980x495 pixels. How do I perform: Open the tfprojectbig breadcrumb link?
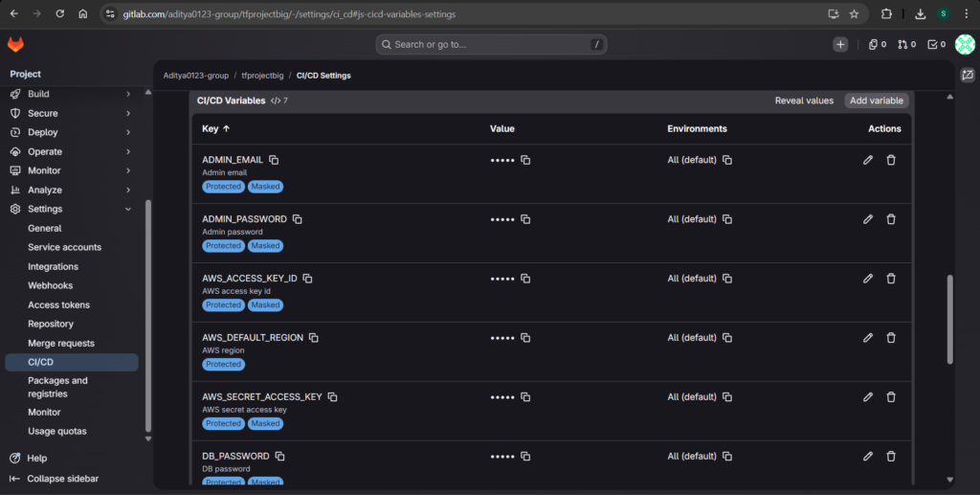point(262,76)
